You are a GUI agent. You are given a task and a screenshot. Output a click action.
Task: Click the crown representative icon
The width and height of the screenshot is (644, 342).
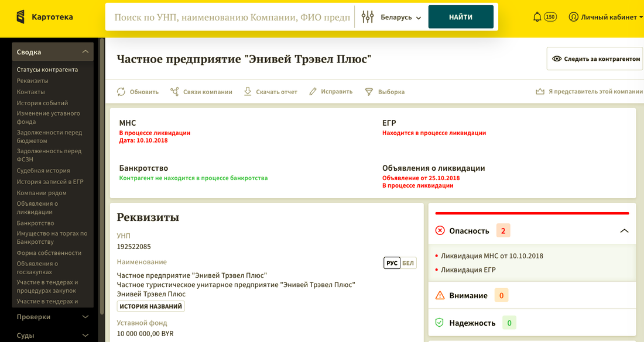point(540,92)
